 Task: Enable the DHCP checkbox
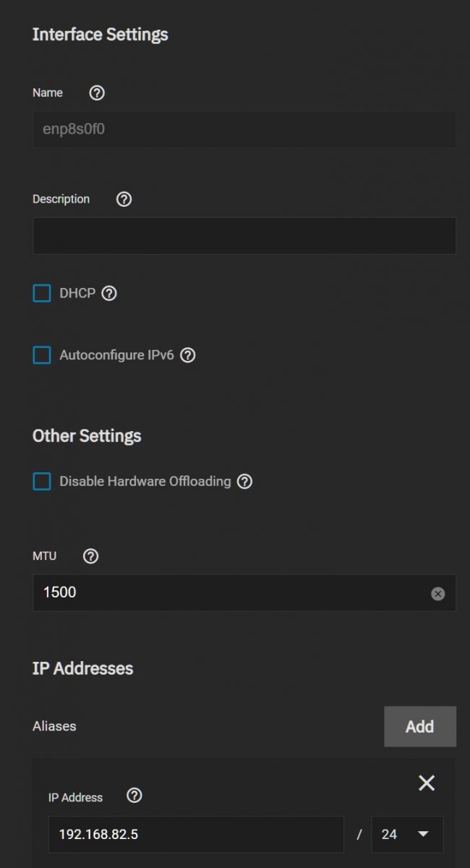42,293
